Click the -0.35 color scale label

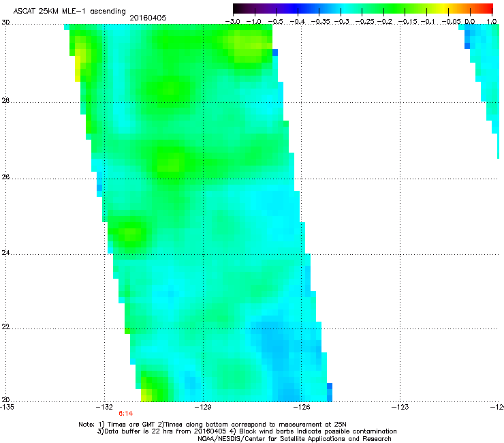[319, 22]
